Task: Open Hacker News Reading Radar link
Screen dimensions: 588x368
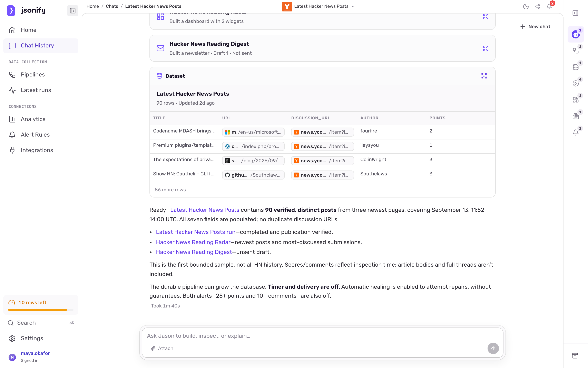Action: click(x=193, y=242)
